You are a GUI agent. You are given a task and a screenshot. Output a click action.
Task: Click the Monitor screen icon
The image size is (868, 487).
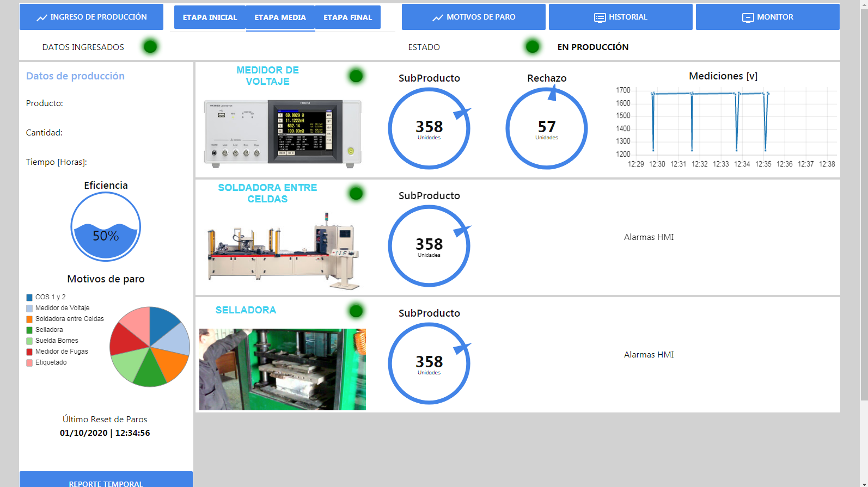(x=748, y=18)
